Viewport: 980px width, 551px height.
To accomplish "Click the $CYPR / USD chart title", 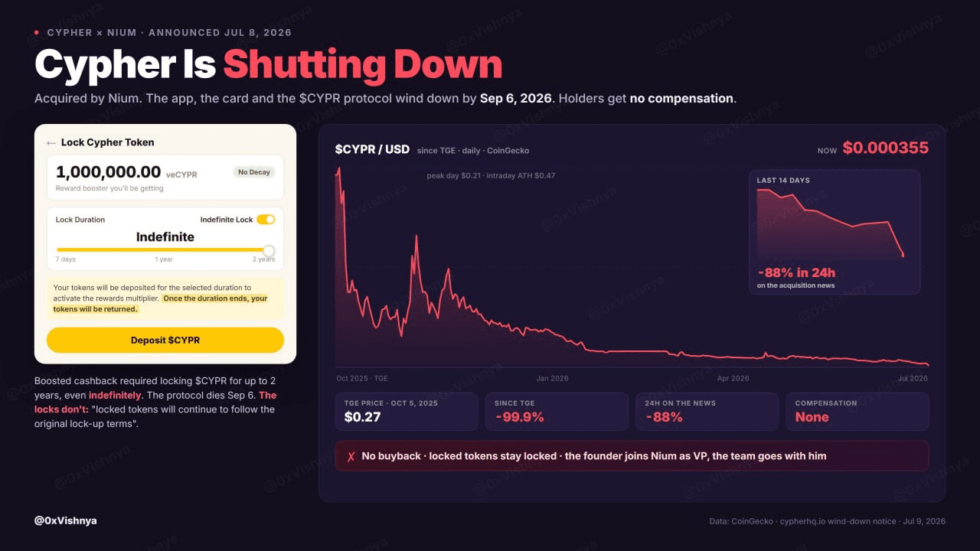I will (372, 149).
